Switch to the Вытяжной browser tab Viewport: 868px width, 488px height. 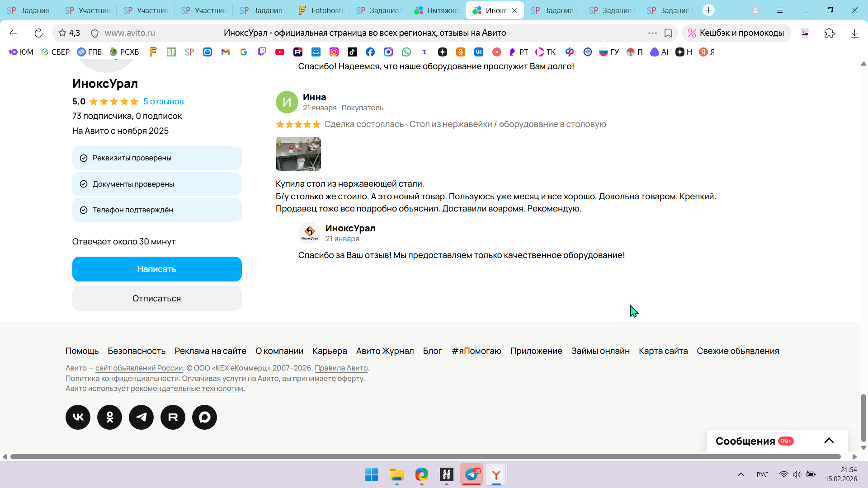(437, 10)
